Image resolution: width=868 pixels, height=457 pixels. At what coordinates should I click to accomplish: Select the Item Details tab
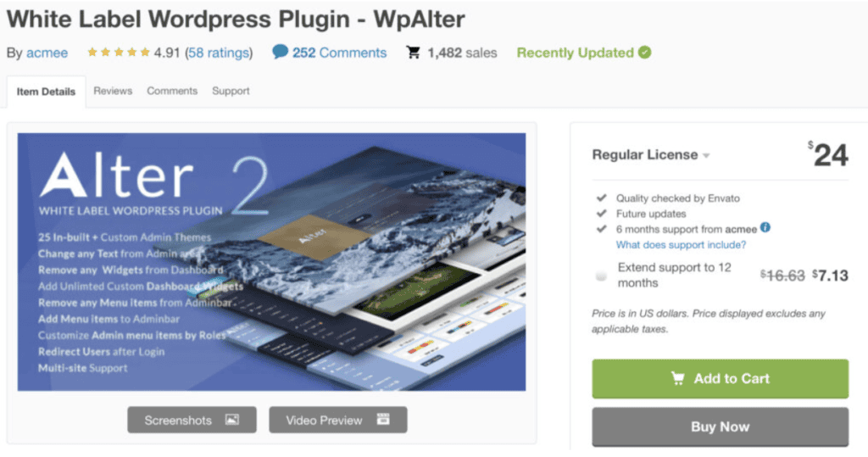[46, 92]
